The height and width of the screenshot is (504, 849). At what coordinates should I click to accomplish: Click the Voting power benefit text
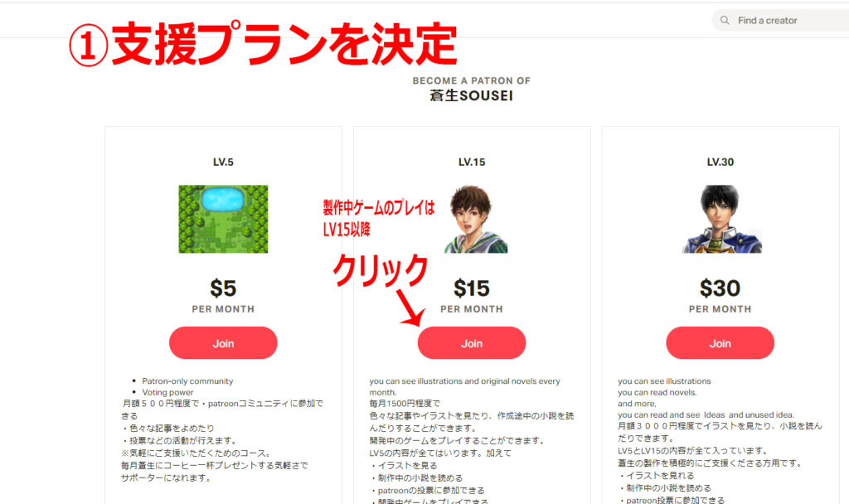(167, 392)
